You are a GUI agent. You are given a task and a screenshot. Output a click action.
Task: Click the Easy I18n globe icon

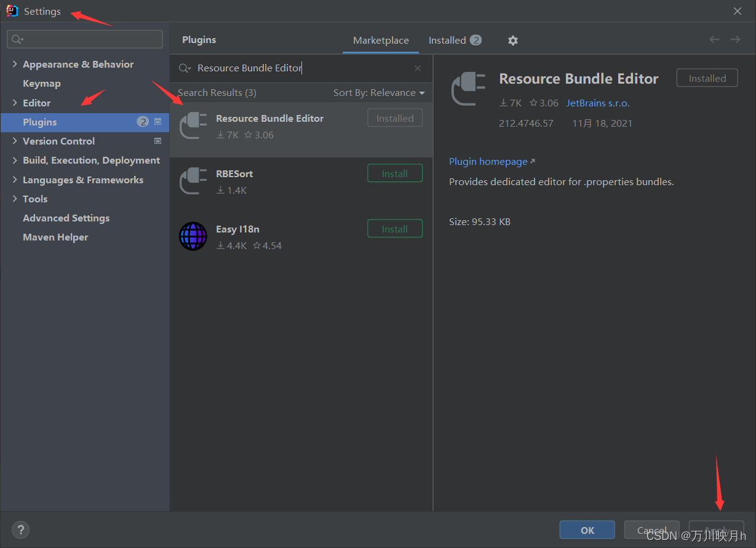(193, 236)
